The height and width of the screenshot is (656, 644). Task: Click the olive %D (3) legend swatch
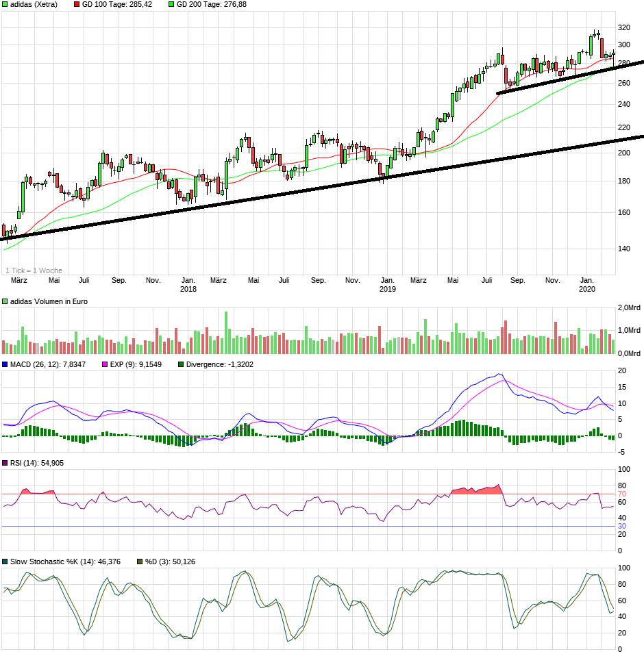(140, 562)
